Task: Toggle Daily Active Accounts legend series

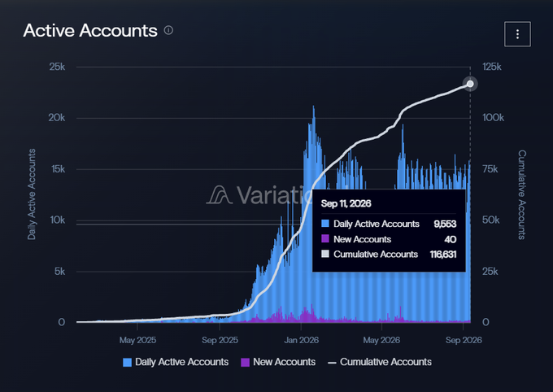Action: click(x=176, y=362)
